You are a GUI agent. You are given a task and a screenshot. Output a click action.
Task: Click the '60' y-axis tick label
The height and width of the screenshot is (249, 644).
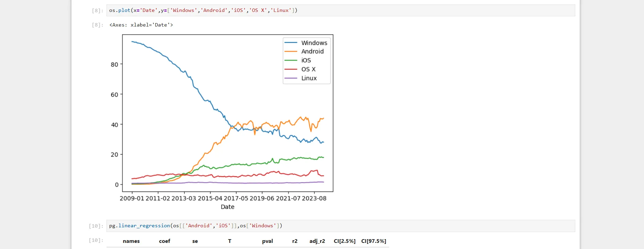[x=115, y=95]
